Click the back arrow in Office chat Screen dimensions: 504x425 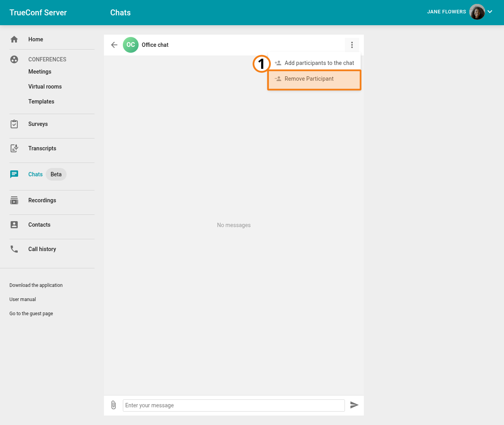tap(114, 45)
